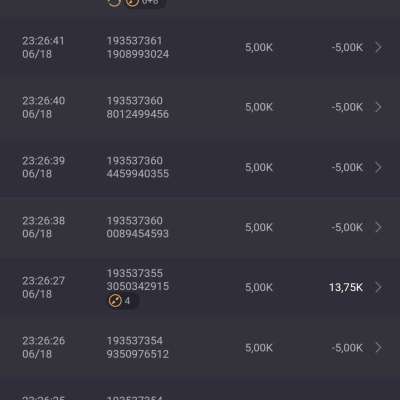Screen dimensions: 400x400
Task: Click the orange coin icon at top
Action: tap(132, 2)
